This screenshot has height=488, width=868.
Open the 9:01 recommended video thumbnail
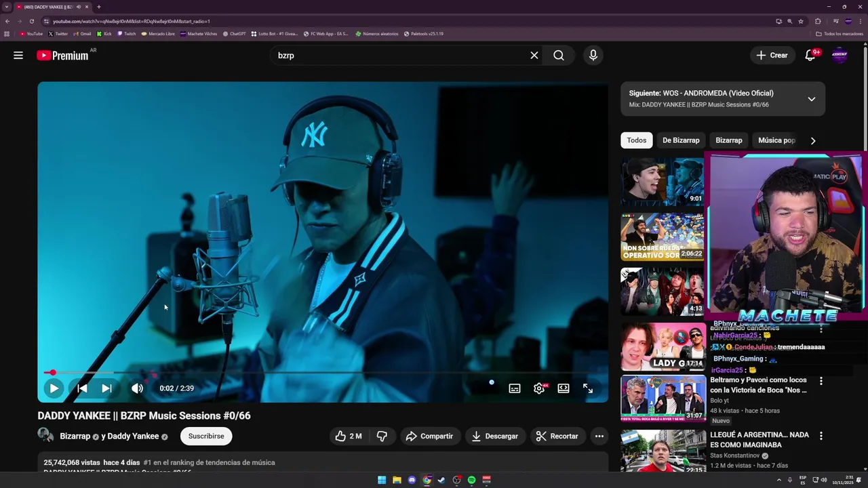[663, 182]
